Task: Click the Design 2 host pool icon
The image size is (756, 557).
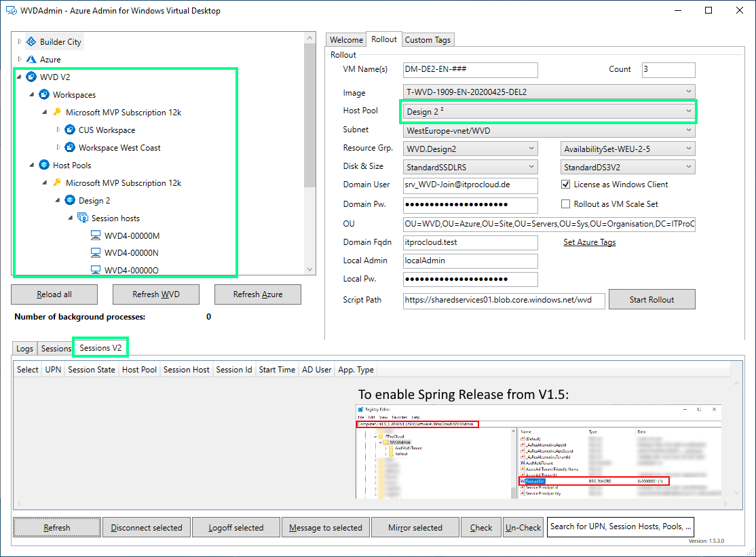Action: pyautogui.click(x=70, y=200)
